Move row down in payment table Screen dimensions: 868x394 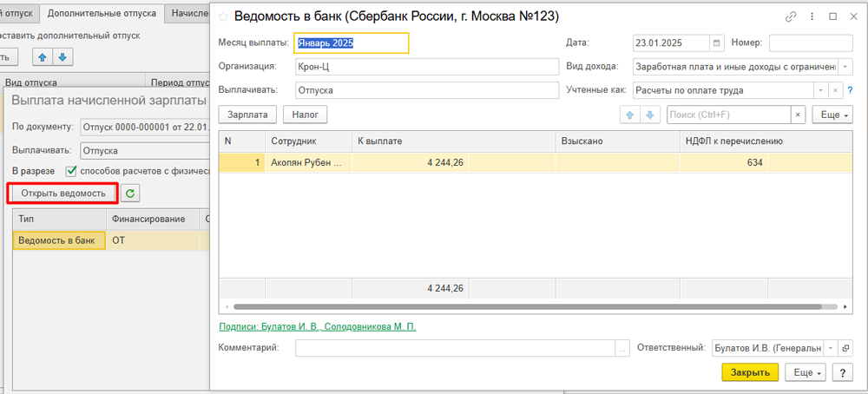click(x=650, y=115)
